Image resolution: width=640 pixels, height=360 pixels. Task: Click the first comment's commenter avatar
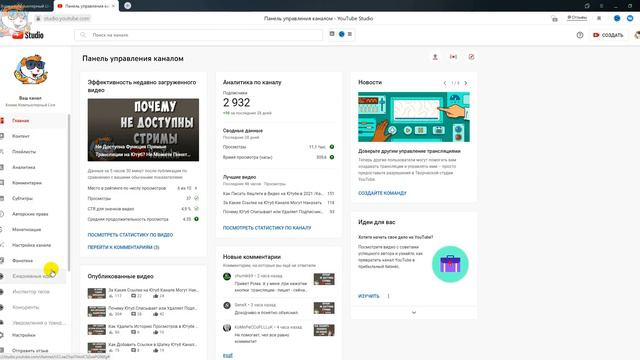227,276
